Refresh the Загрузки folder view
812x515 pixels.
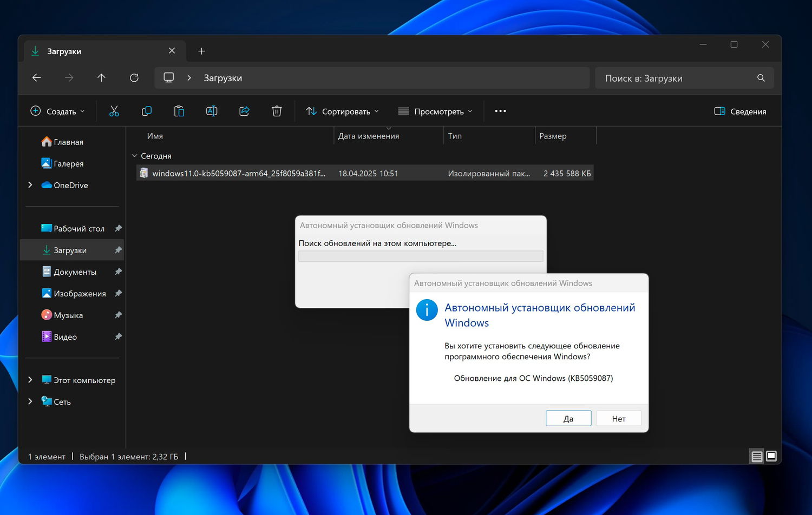point(134,78)
